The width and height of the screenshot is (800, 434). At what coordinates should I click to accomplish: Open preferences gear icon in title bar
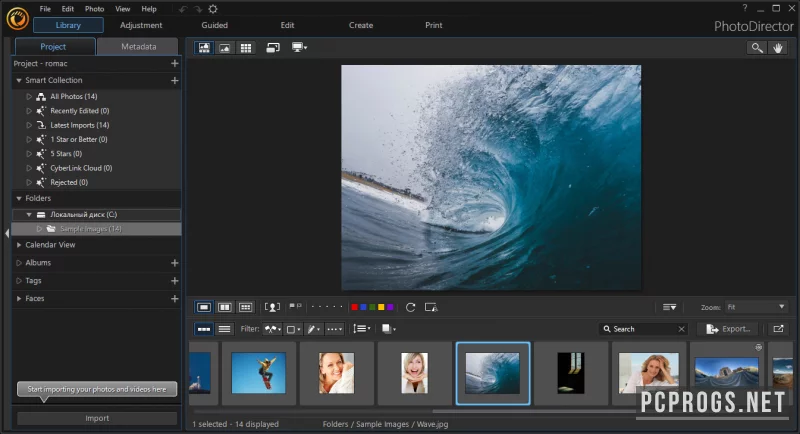[213, 9]
